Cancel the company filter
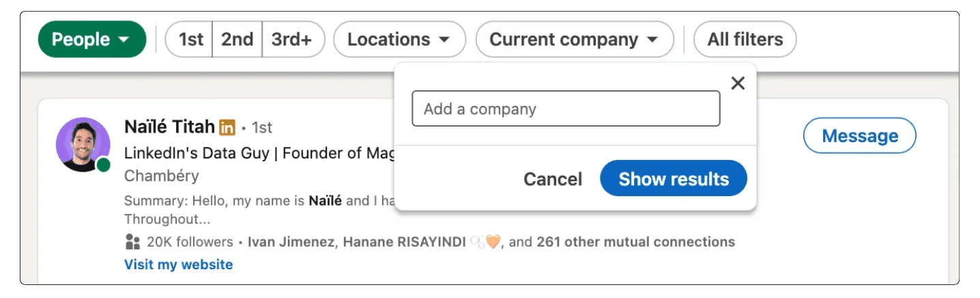Screen dimensions: 980x298 [x=553, y=179]
